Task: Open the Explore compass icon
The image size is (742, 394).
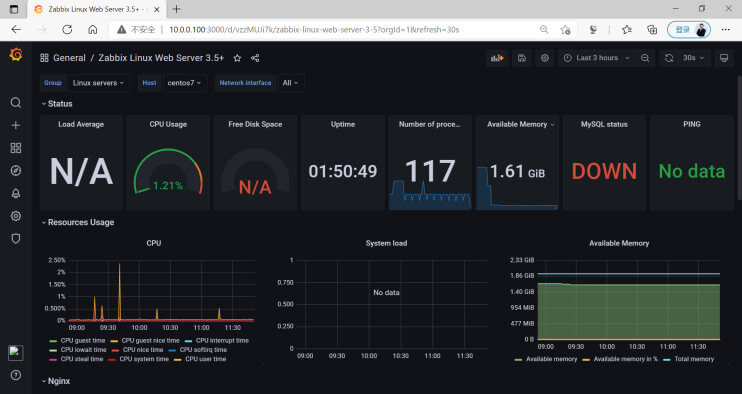Action: click(x=16, y=171)
